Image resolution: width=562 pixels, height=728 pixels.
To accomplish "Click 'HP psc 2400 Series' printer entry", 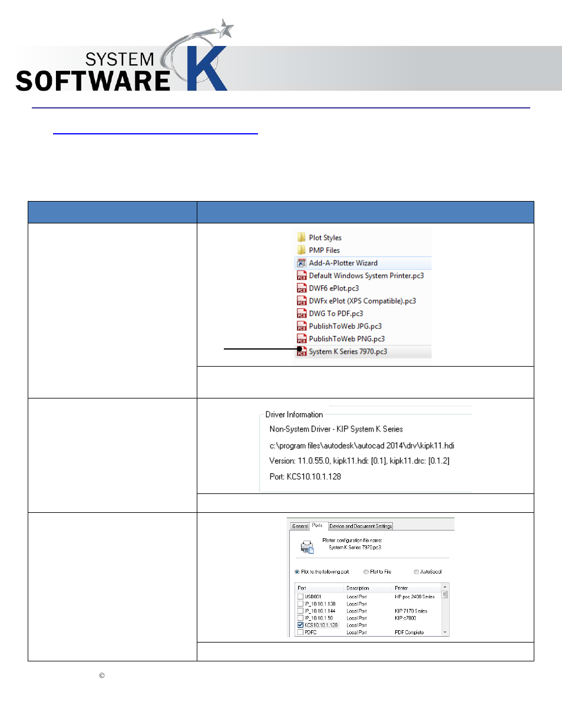I will point(415,597).
